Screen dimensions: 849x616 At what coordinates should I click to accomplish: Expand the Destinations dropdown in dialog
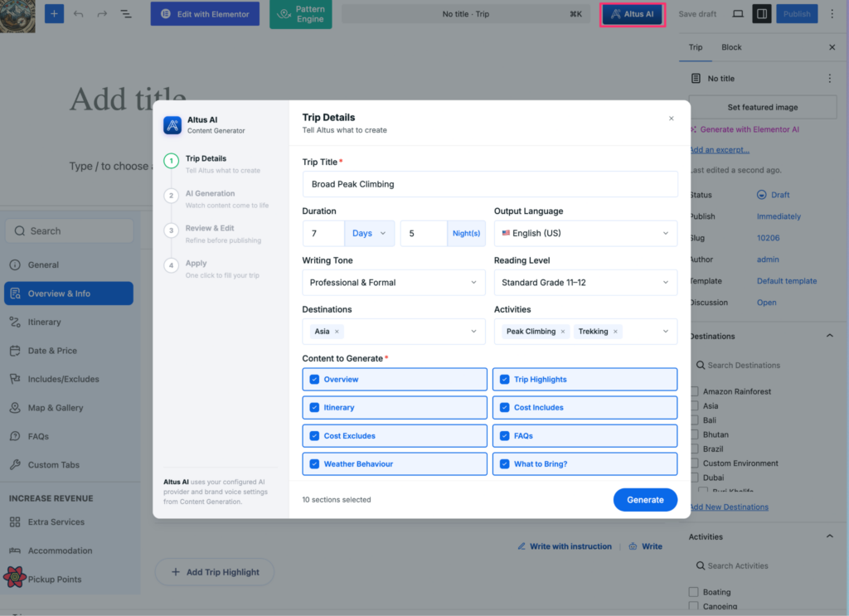point(473,332)
